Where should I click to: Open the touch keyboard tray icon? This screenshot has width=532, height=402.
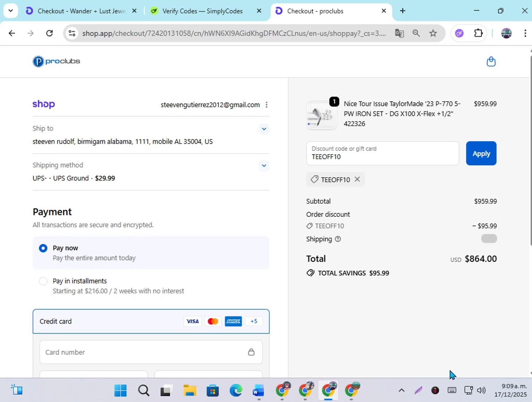[452, 390]
